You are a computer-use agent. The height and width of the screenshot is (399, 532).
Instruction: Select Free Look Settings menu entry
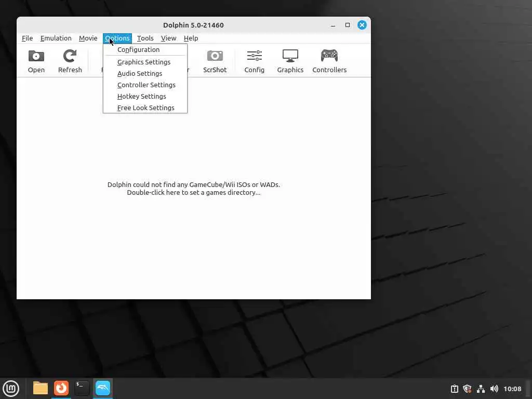(145, 108)
